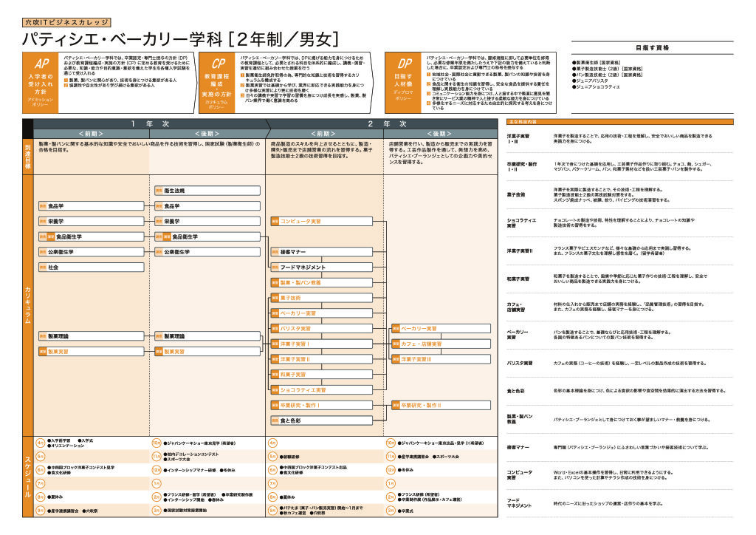756x535 pixels.
Task: Click the 洋菓子実習Ⅲ box in the curriculum chart
Action: 441,359
